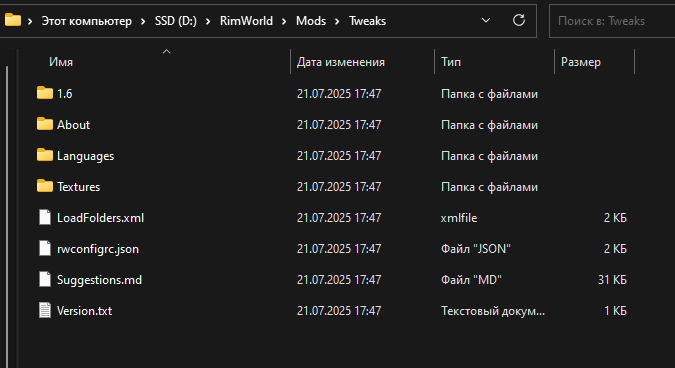Screen dimensions: 675x368
Task: Click the sort arrow above Имя
Action: tap(167, 52)
